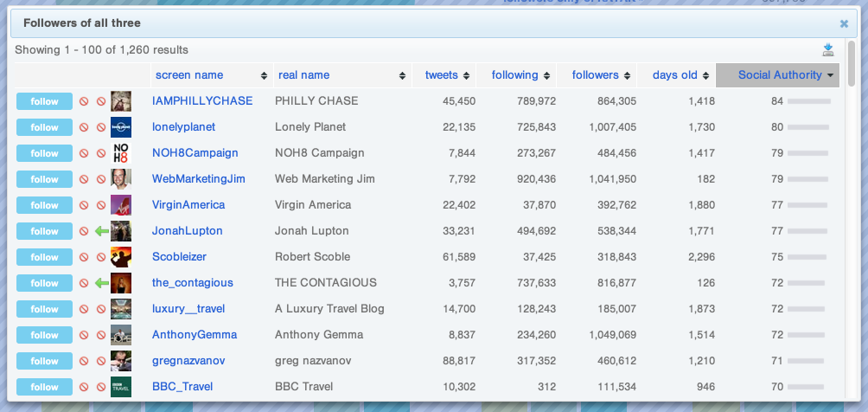Follow lonelyplanet account

[44, 127]
